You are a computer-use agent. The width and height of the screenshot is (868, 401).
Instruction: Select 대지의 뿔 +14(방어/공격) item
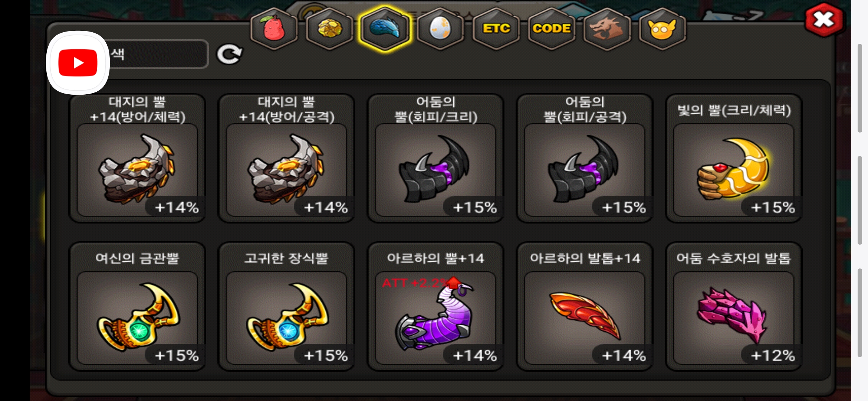click(287, 158)
